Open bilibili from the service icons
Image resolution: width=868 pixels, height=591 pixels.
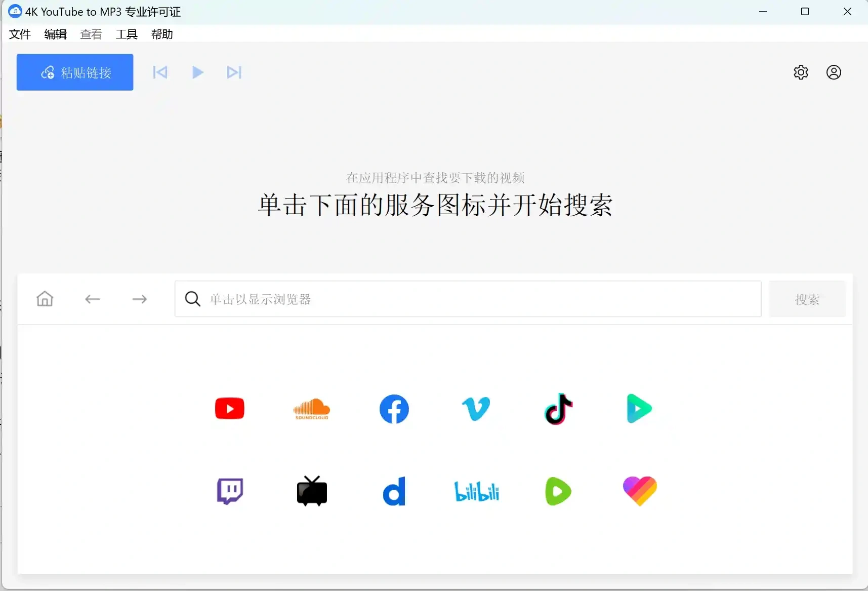point(476,491)
